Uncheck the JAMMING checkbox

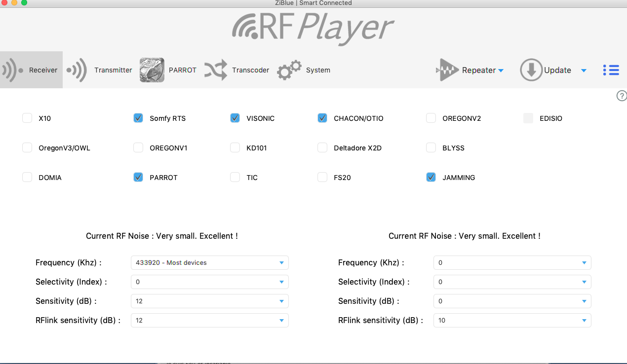click(431, 177)
